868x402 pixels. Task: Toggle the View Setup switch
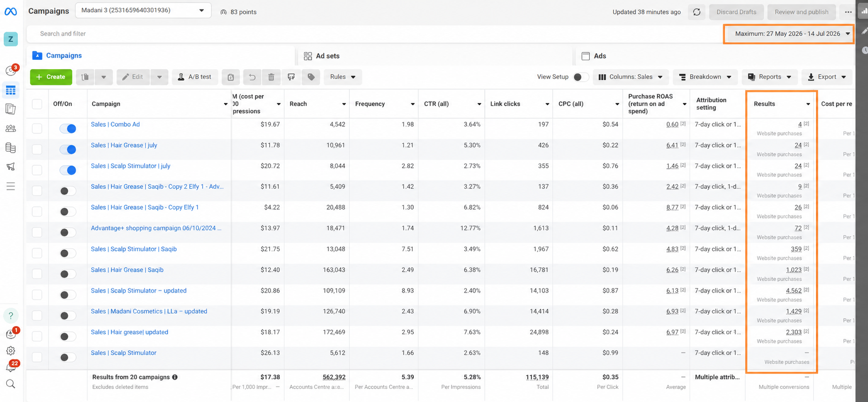point(580,77)
